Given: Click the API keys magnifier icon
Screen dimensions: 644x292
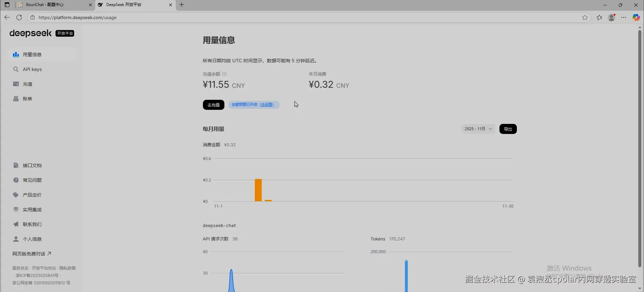Looking at the screenshot, I should 16,69.
